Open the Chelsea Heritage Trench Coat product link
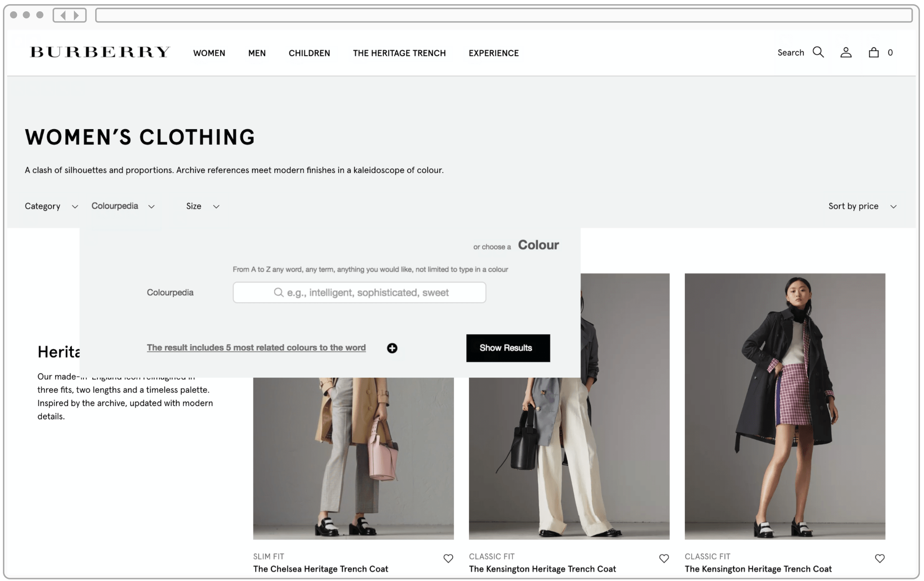 pyautogui.click(x=320, y=568)
